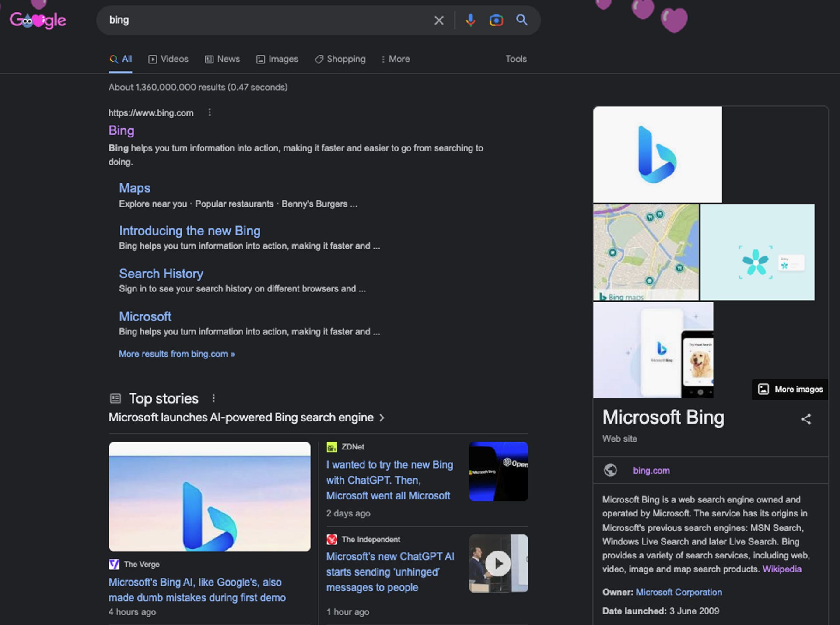Click the globe icon beside bing.com
The height and width of the screenshot is (625, 840).
tap(611, 471)
